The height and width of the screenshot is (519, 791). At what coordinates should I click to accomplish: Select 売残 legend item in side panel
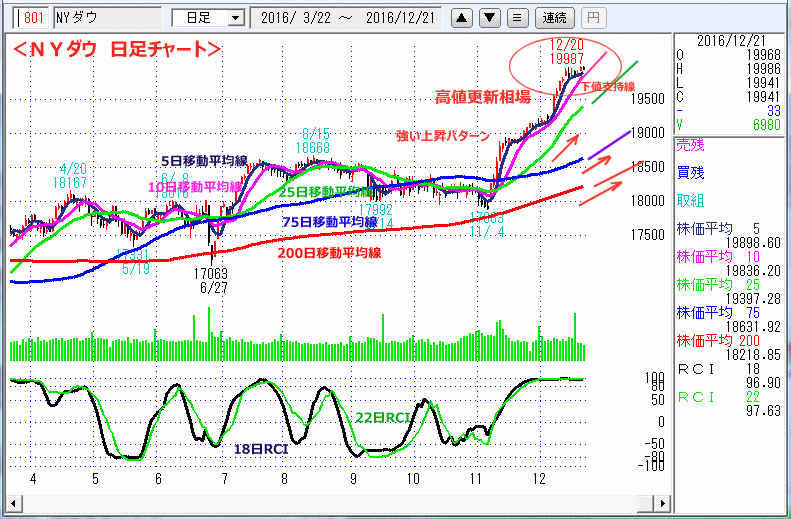coord(690,144)
